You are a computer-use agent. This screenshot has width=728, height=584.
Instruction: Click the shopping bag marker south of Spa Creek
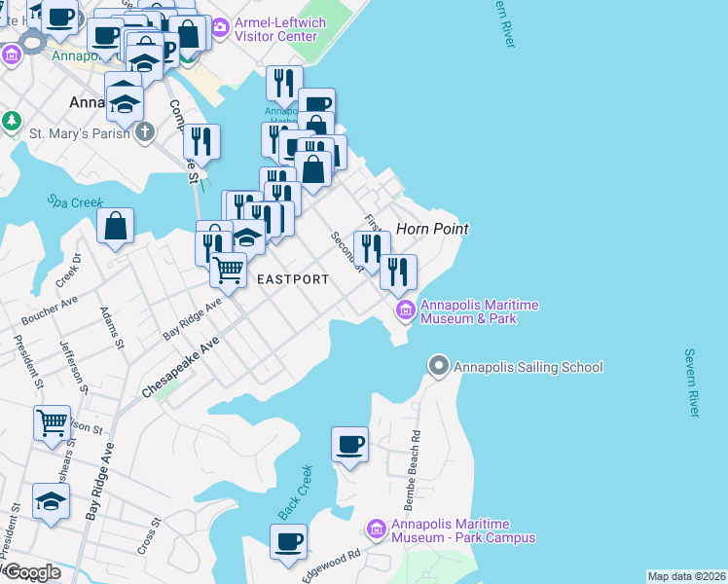tap(115, 227)
